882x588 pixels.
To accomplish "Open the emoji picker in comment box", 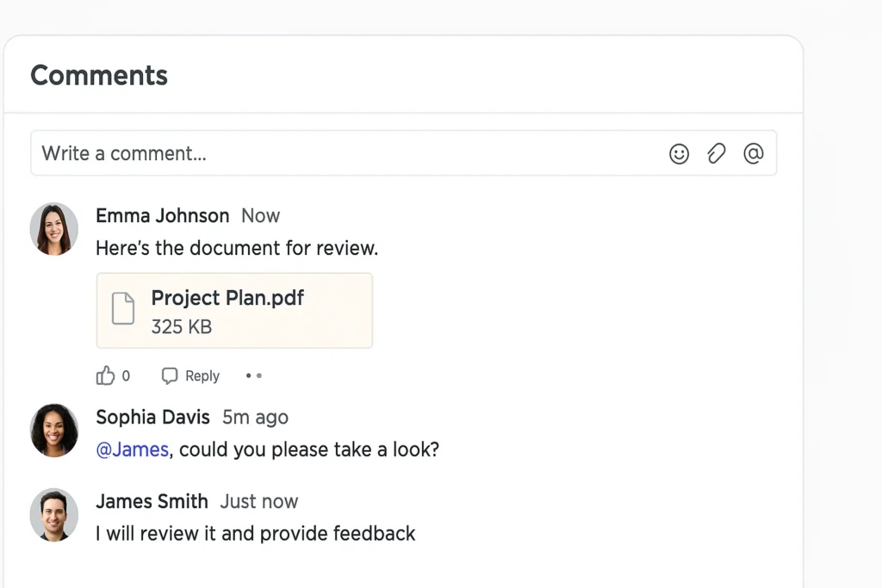I will coord(679,154).
